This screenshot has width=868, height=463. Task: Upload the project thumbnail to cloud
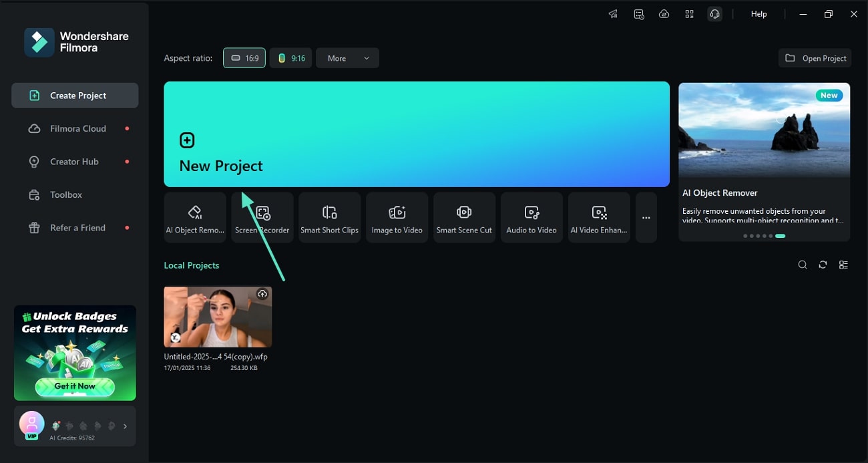pos(262,294)
